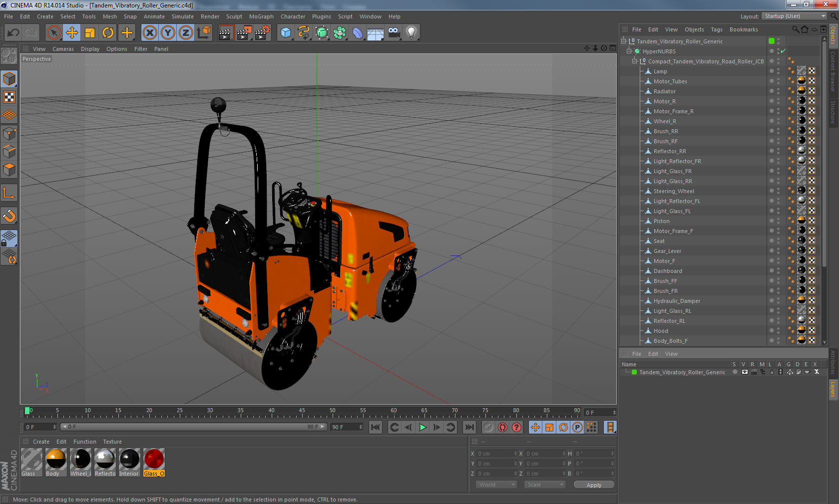839x504 pixels.
Task: Select Points mode in left palette
Action: pos(9,133)
